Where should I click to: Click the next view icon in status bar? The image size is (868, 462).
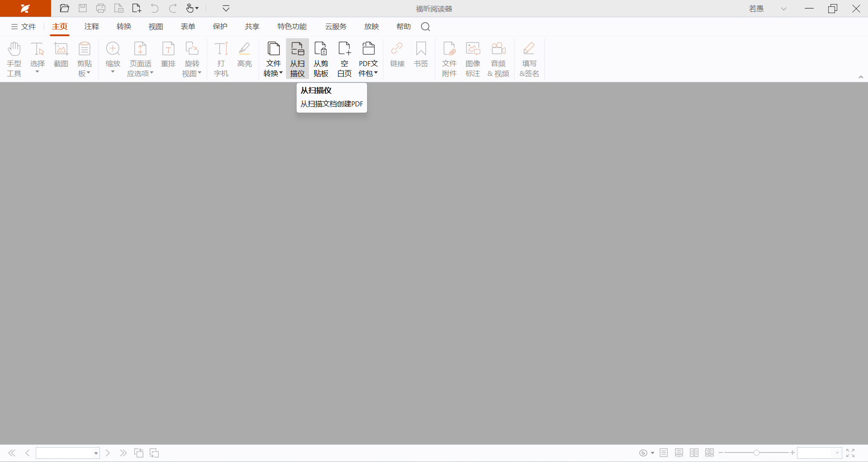154,453
